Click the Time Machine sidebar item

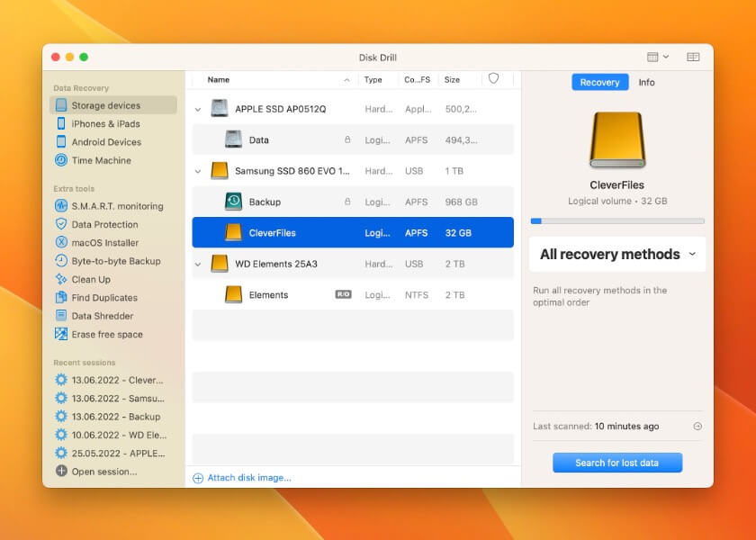tap(101, 160)
